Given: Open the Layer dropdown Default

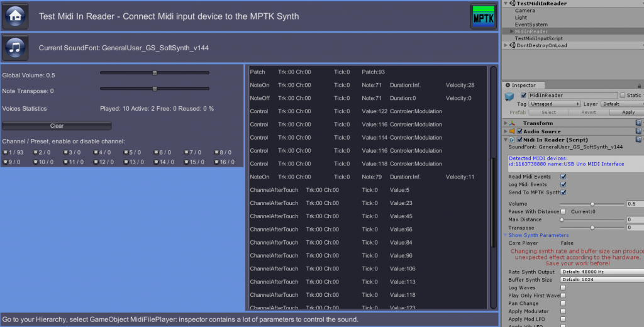Looking at the screenshot, I should pyautogui.click(x=622, y=104).
